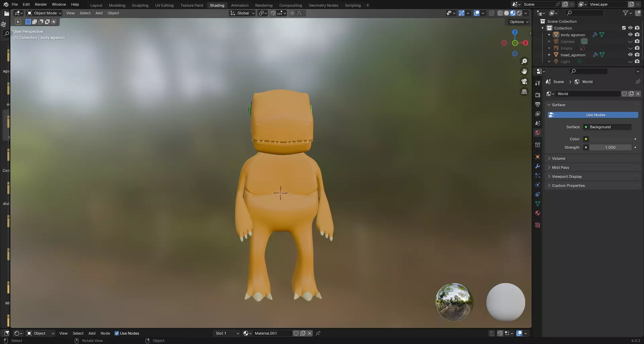The width and height of the screenshot is (644, 344).
Task: Hide body agumon in viewport
Action: coord(630,35)
